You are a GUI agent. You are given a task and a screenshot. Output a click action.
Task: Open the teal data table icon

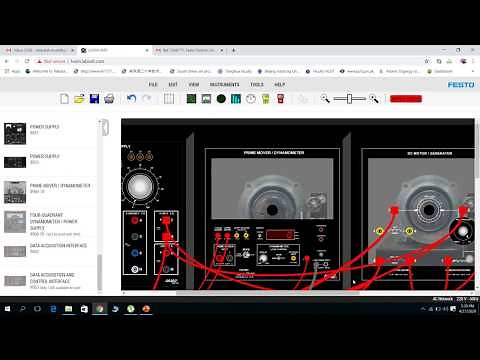236,99
